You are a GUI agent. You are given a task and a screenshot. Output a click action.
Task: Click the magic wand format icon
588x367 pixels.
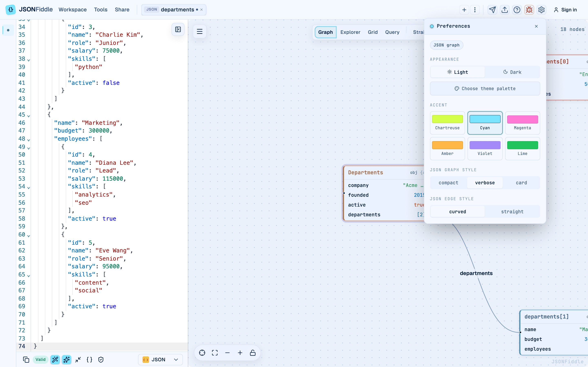(55, 359)
